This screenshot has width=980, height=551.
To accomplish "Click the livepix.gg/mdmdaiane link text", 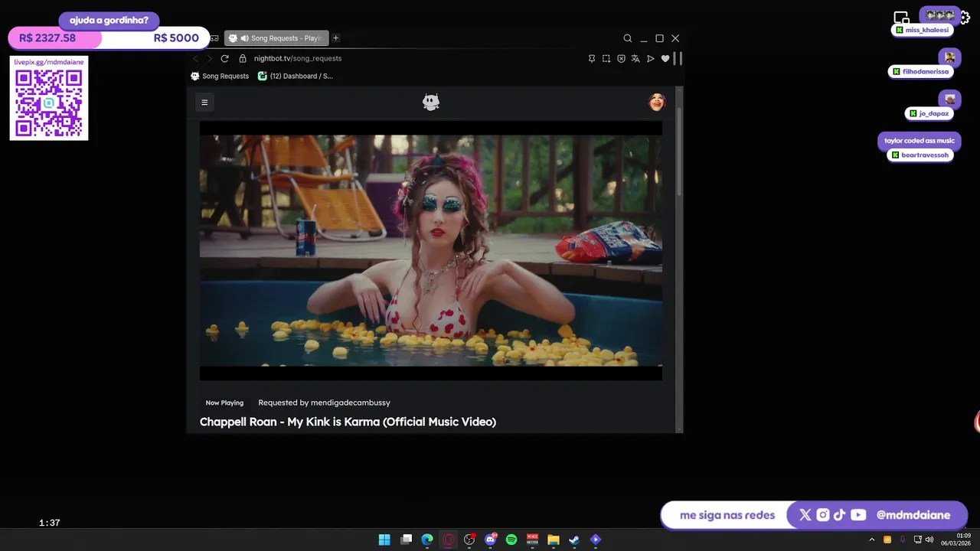I will click(49, 62).
